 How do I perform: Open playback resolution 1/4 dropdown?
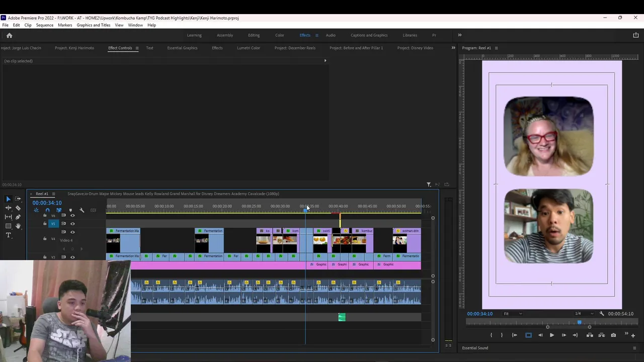pos(584,314)
